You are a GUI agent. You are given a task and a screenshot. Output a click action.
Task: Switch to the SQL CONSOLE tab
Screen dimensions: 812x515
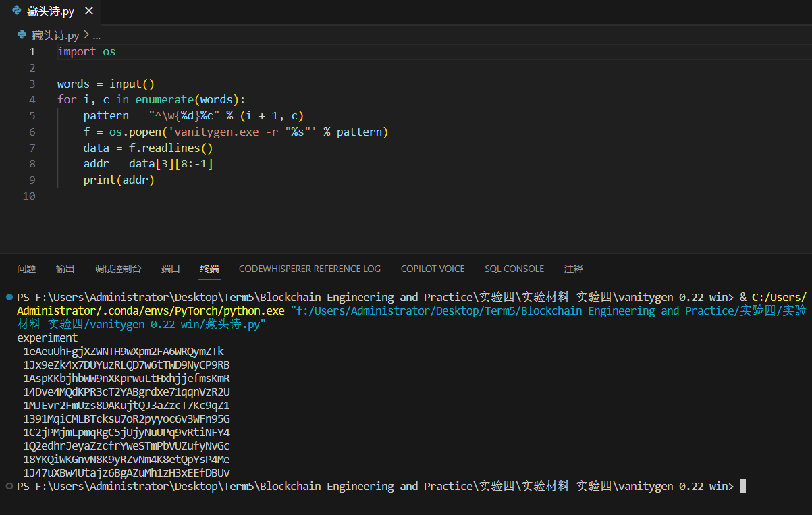pyautogui.click(x=514, y=269)
